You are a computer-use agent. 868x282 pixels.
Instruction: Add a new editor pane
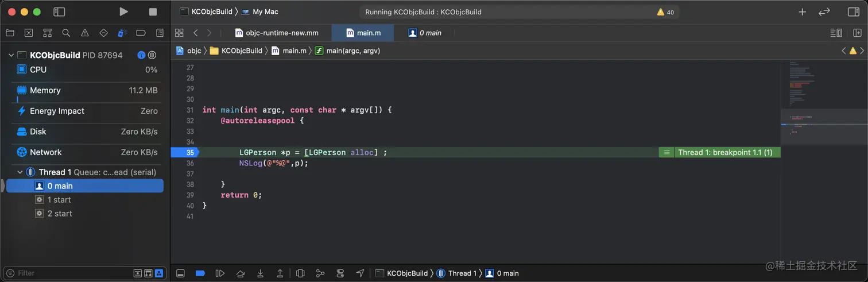857,33
